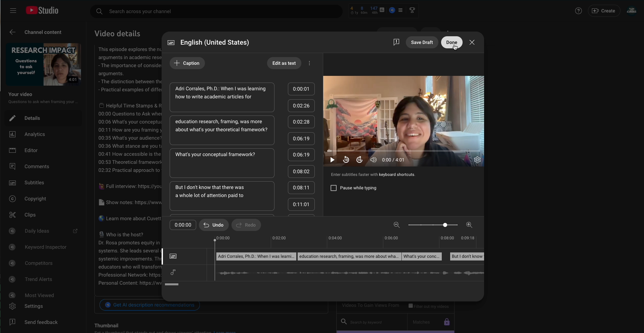Open the three-dot overflow menu beside Edit as text
The width and height of the screenshot is (644, 333).
click(x=309, y=63)
